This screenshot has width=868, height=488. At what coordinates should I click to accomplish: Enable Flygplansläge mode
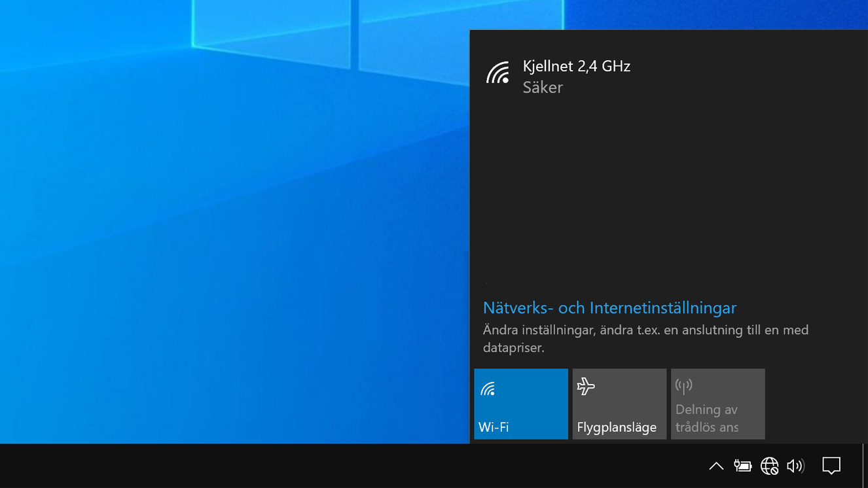[619, 404]
